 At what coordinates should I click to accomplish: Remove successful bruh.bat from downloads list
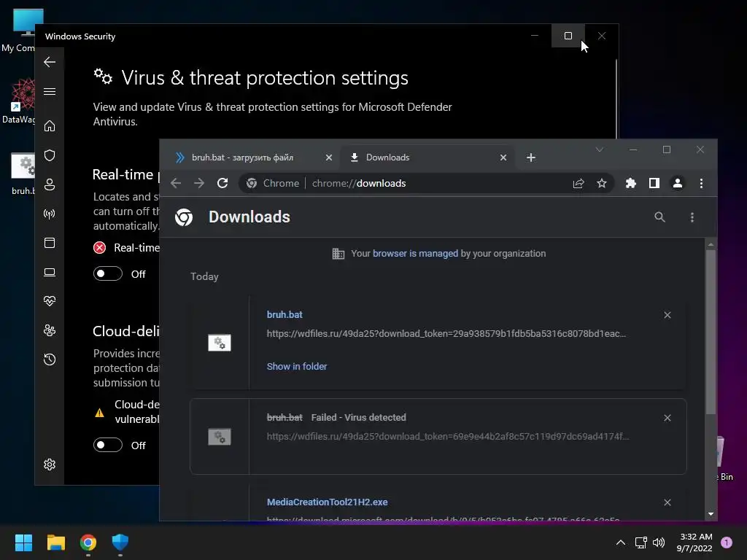(667, 315)
